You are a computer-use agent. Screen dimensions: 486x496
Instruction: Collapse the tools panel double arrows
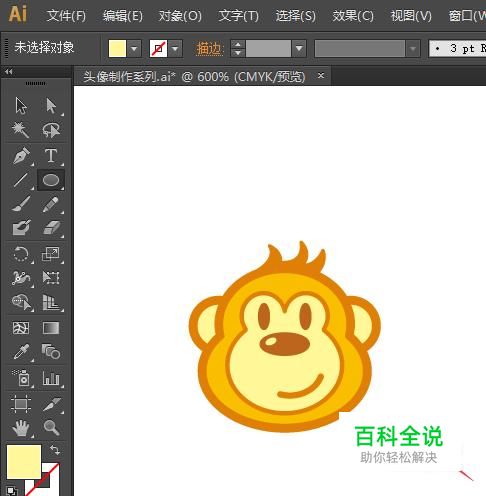[x=9, y=72]
